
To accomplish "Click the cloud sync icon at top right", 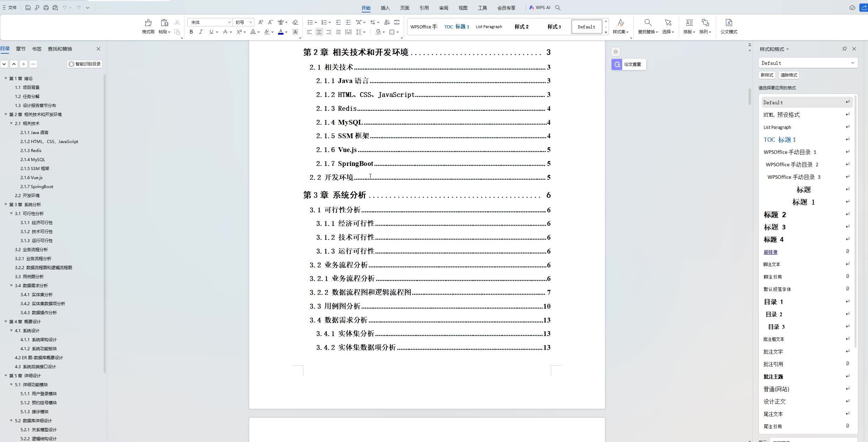I will pyautogui.click(x=852, y=8).
